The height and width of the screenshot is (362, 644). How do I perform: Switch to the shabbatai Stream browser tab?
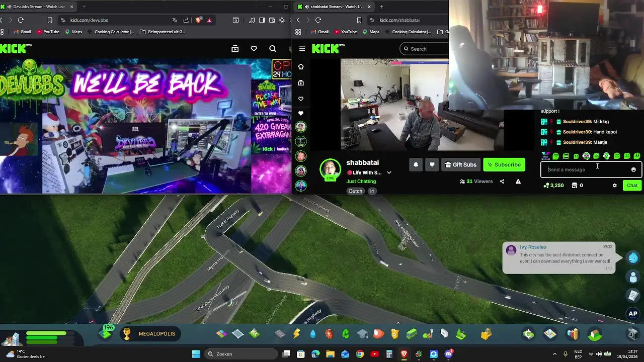(334, 7)
